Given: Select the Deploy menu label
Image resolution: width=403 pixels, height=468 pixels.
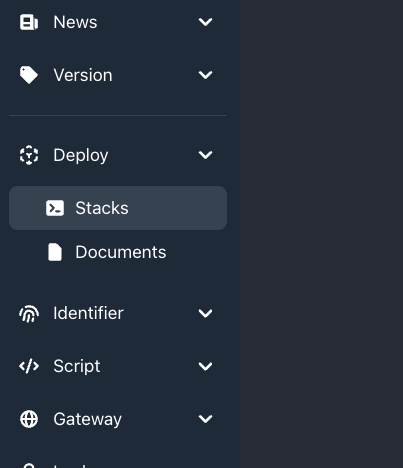Looking at the screenshot, I should [81, 156].
